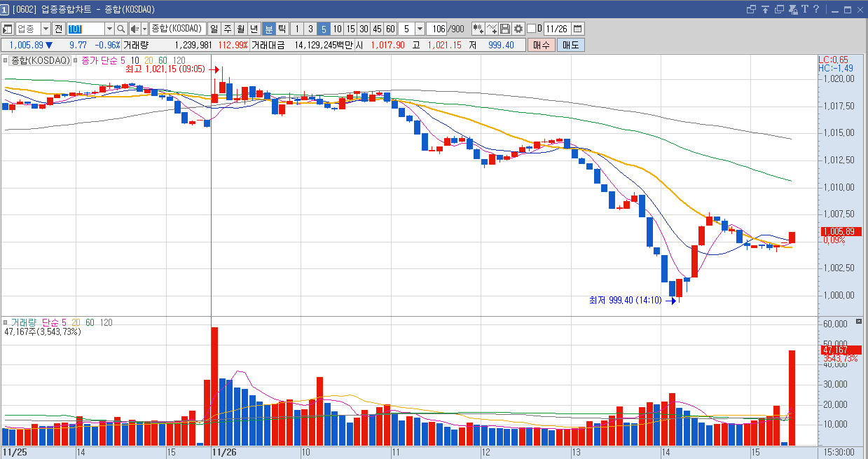Choose the 3-minute interval button
Image resolution: width=868 pixels, height=459 pixels.
(x=310, y=29)
